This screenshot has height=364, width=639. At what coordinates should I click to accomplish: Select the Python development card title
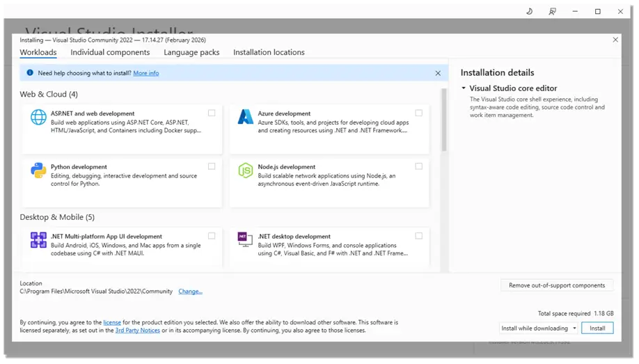point(79,167)
